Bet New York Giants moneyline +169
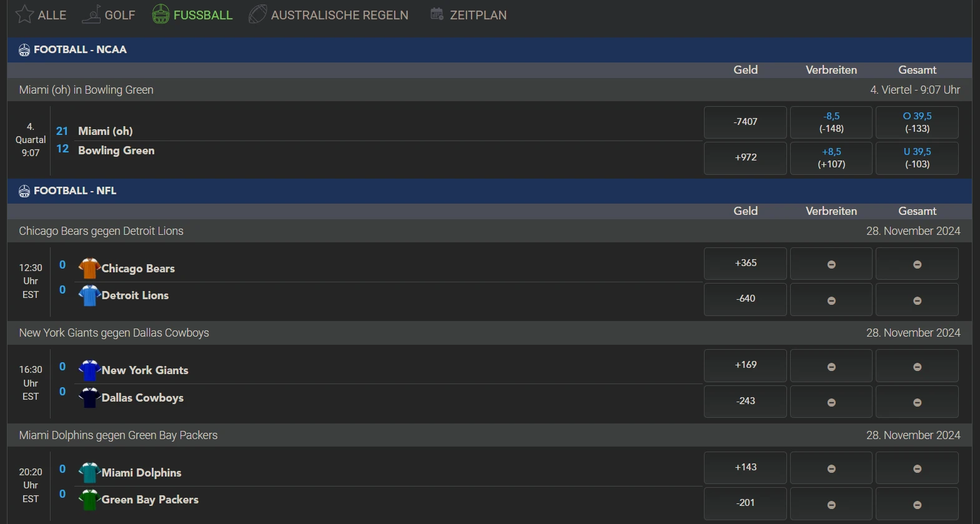 click(x=745, y=365)
